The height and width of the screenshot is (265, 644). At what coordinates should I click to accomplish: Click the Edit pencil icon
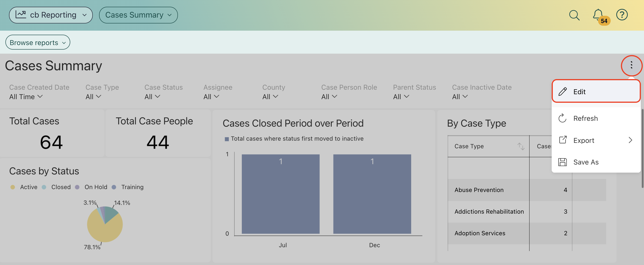click(x=562, y=91)
